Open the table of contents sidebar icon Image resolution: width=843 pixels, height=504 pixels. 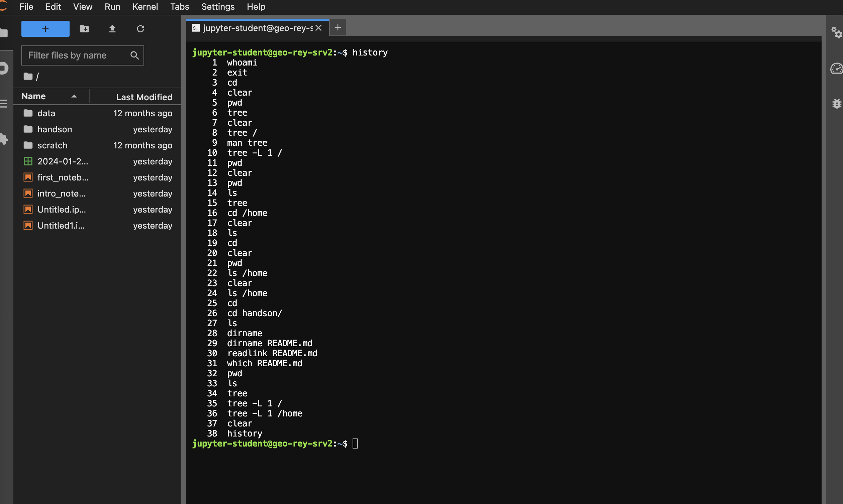(4, 104)
